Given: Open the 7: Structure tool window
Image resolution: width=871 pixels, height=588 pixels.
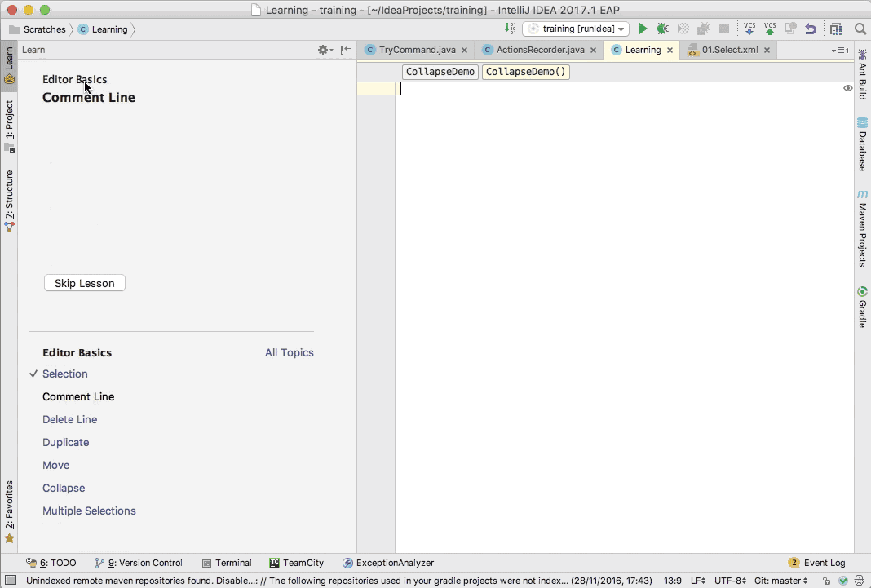Looking at the screenshot, I should [x=9, y=201].
